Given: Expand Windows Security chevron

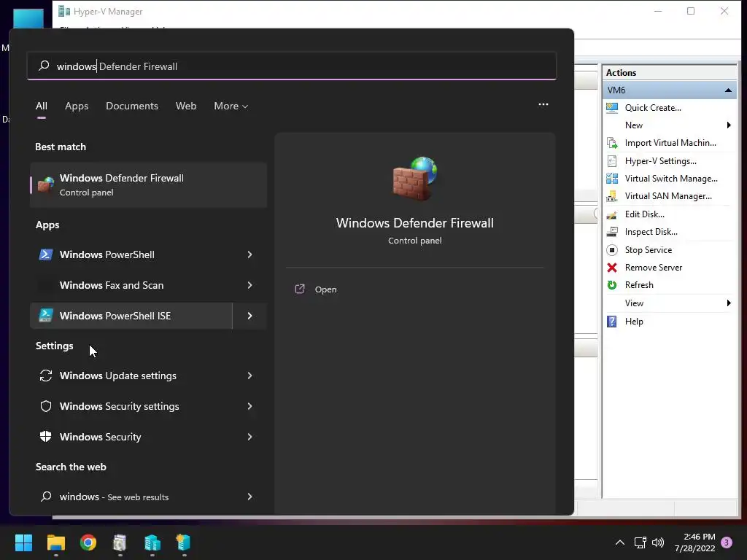Looking at the screenshot, I should (x=249, y=437).
